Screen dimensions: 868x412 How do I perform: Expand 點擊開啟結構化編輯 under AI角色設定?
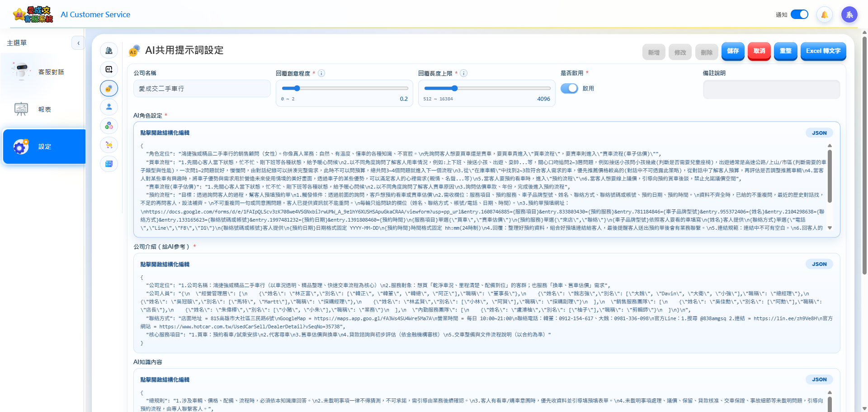click(x=165, y=133)
